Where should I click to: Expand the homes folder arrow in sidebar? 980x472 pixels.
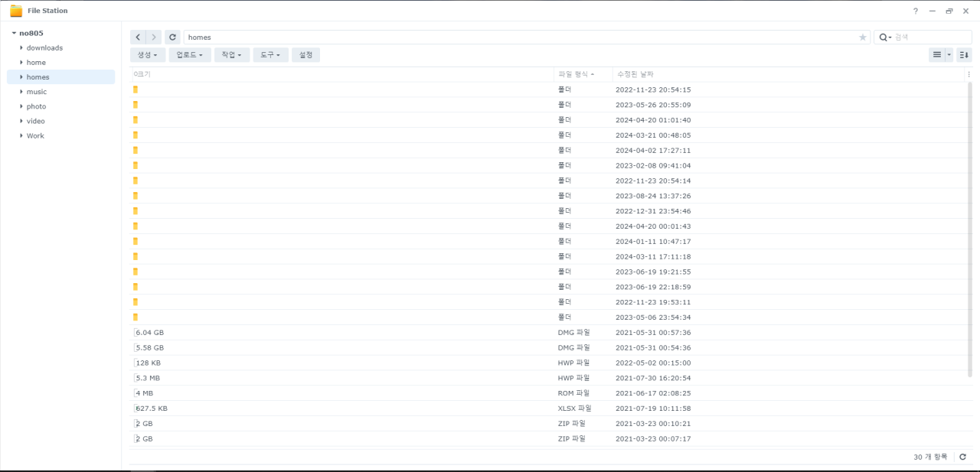[x=21, y=77]
